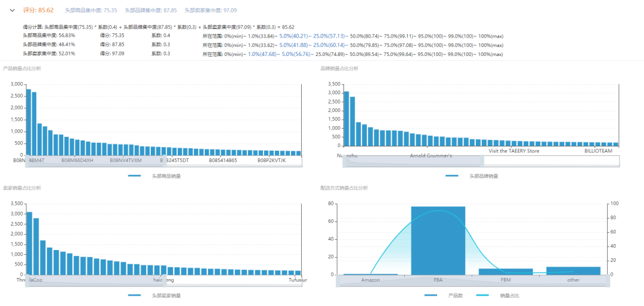Click the B085414865 axis label
Image resolution: width=644 pixels, height=306 pixels.
(x=223, y=160)
